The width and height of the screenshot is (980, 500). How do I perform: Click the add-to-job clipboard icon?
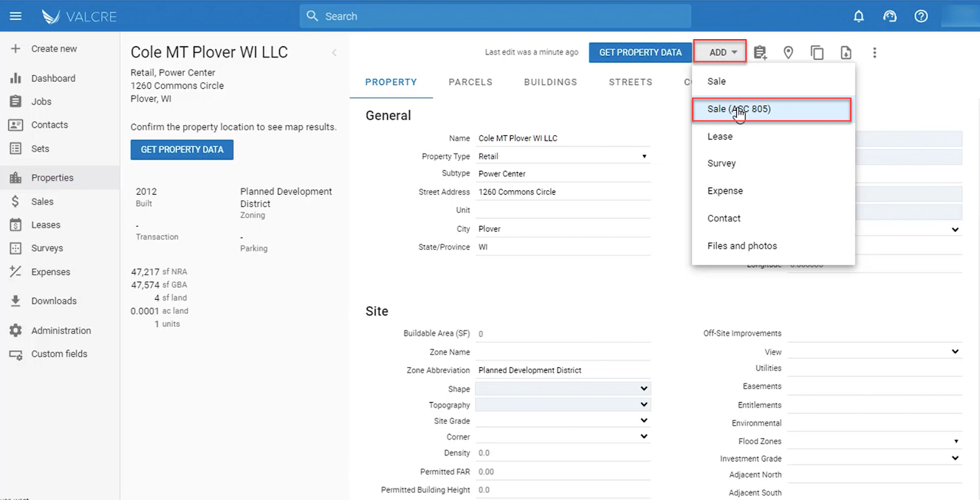click(760, 53)
